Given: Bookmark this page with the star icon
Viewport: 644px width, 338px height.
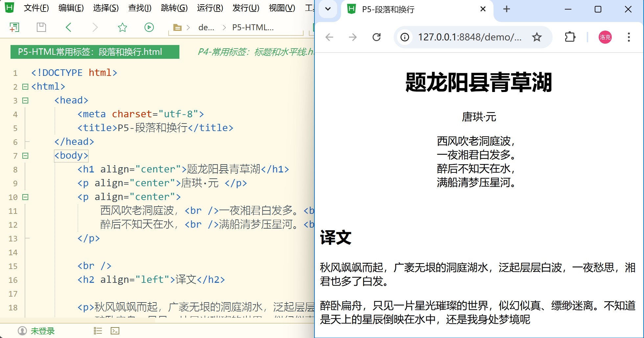Looking at the screenshot, I should tap(537, 37).
